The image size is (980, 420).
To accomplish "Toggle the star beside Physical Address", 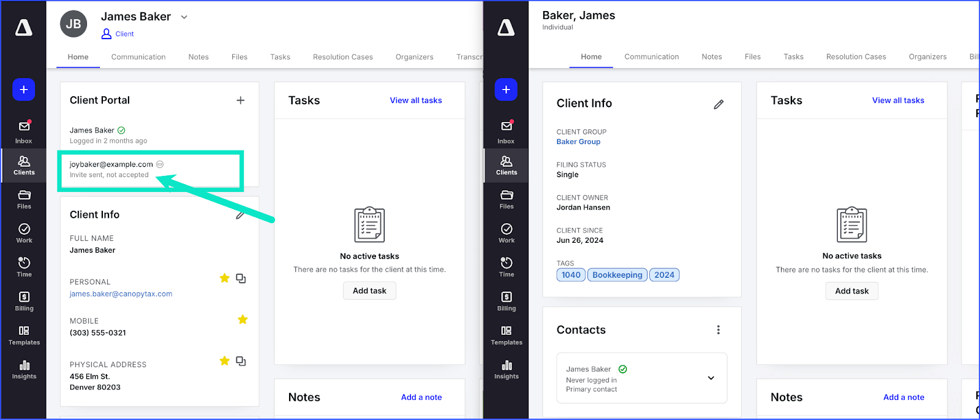I will 225,361.
